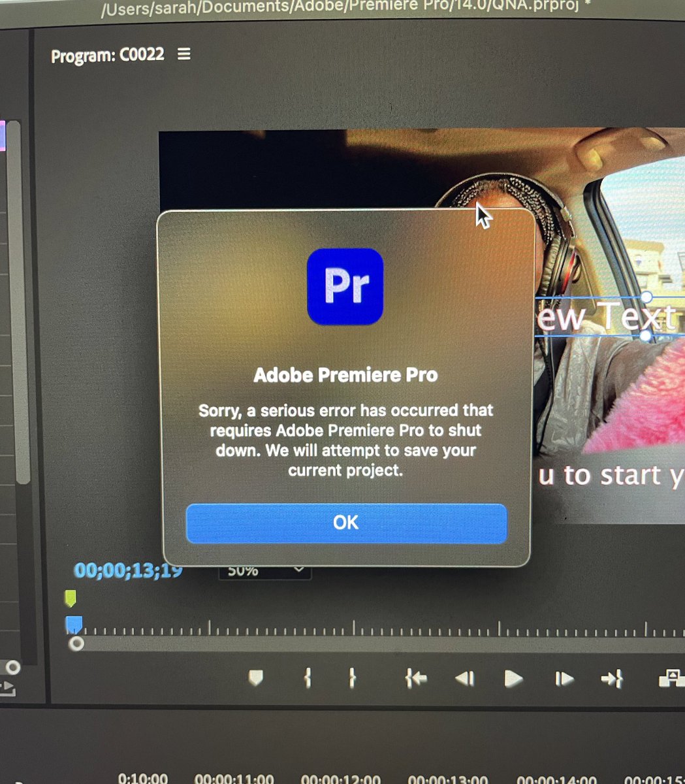Viewport: 685px width, 784px height.
Task: Click the blue playhead on the monitor ruler
Action: click(74, 625)
